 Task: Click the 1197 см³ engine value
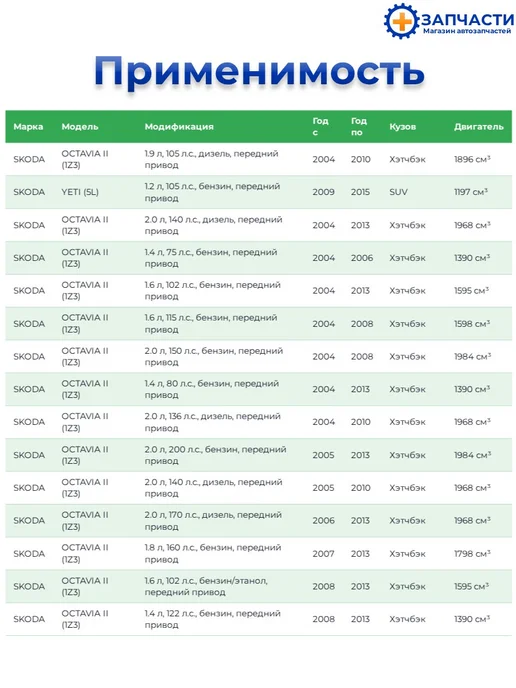(471, 192)
